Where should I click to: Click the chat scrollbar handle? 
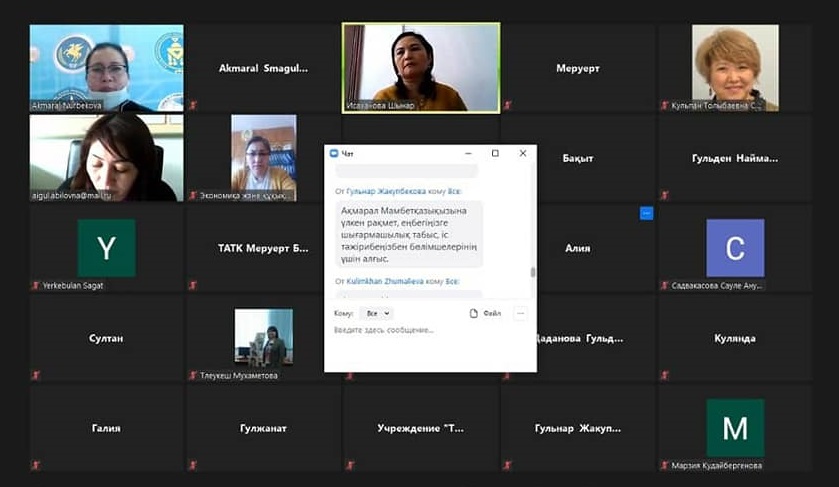coord(532,272)
